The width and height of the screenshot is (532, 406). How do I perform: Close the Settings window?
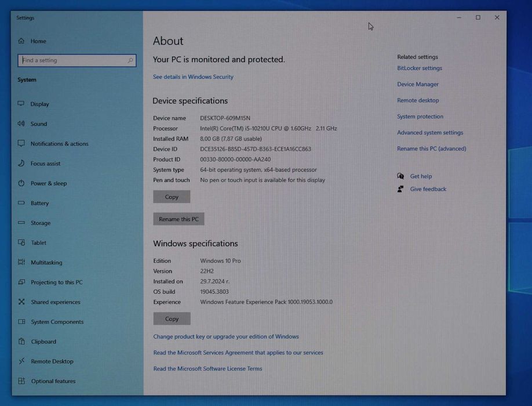click(497, 17)
